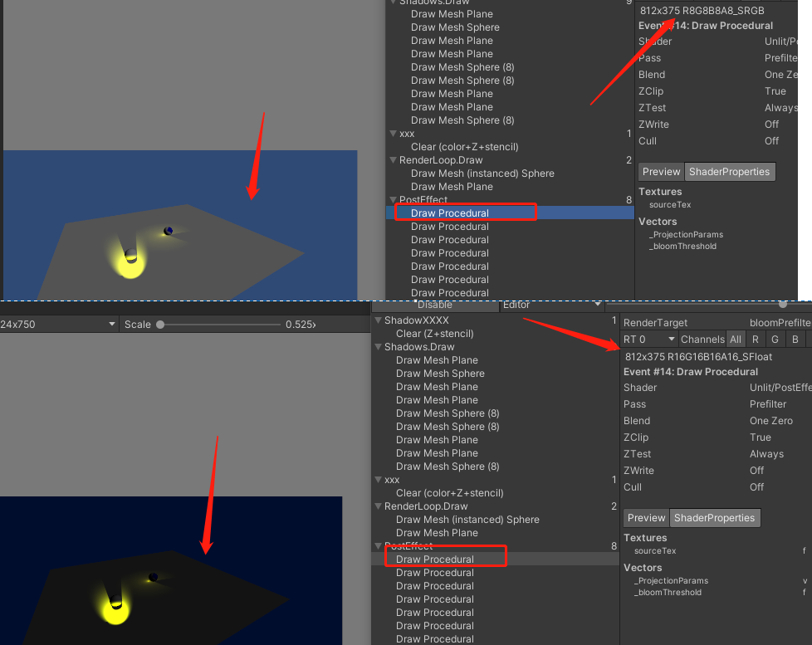
Task: Click the Always ZTest value in lower debugger
Action: point(766,454)
